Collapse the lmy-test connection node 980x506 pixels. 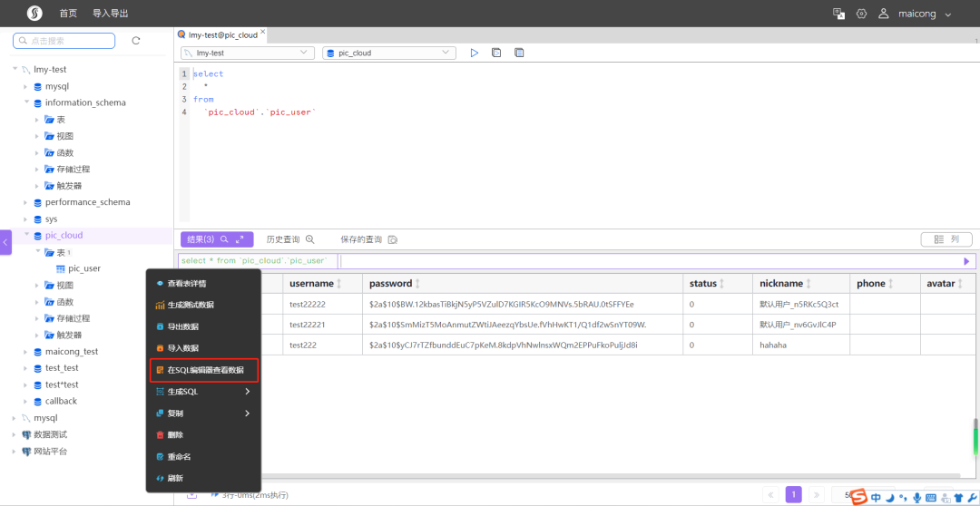(15, 69)
